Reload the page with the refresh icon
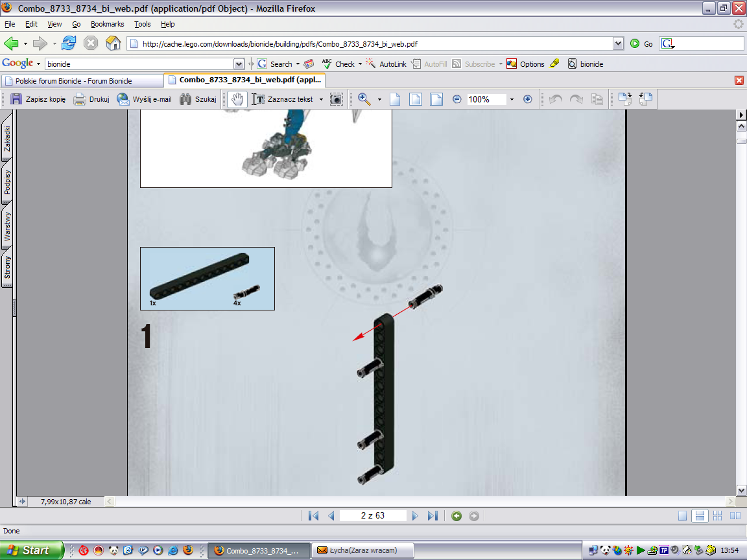 69,43
